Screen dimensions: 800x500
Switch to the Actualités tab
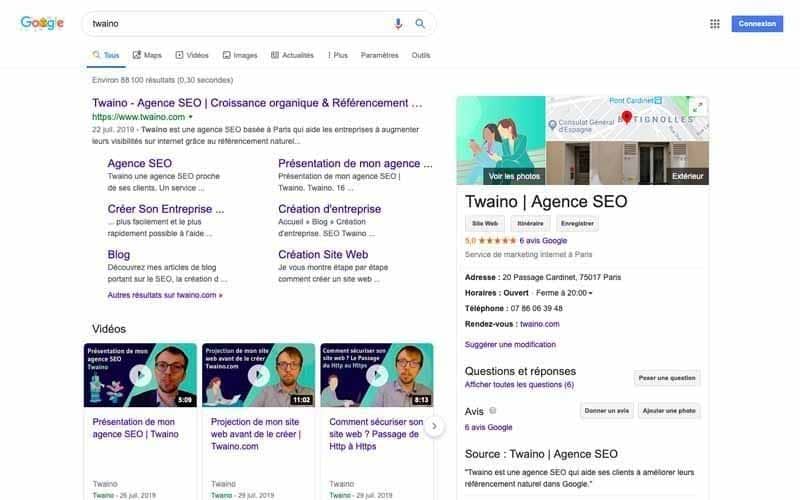[292, 55]
